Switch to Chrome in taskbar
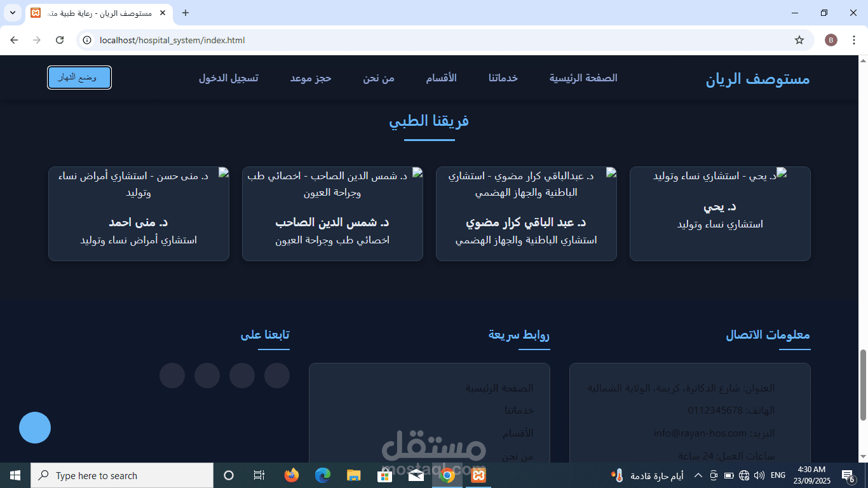The image size is (868, 488). (x=447, y=475)
